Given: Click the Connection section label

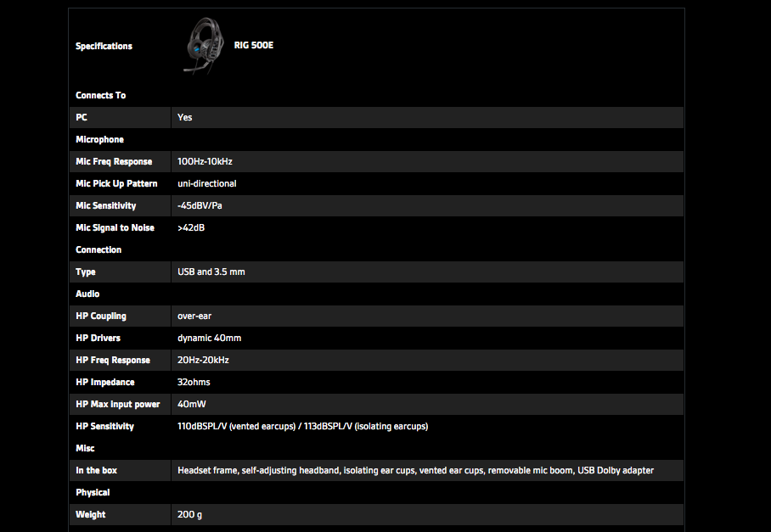Looking at the screenshot, I should click(98, 249).
